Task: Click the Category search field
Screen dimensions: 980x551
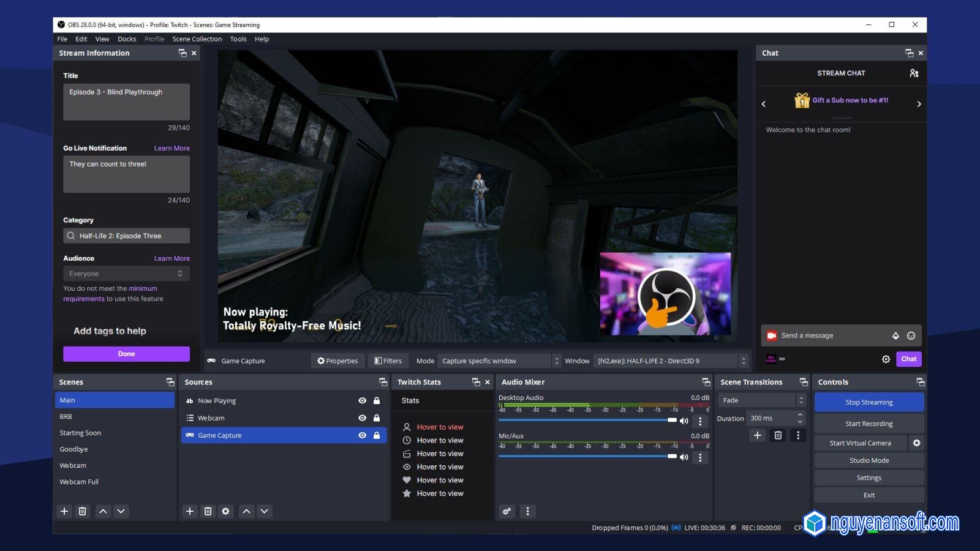Action: pyautogui.click(x=126, y=236)
